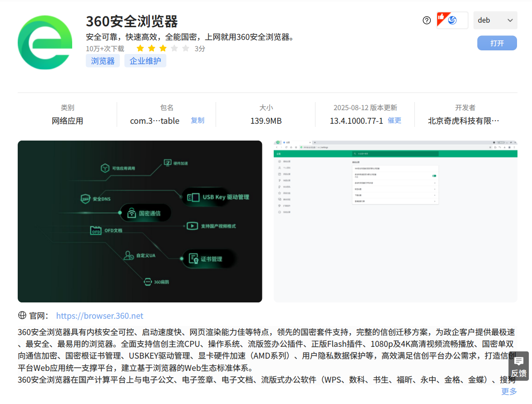Click 催更 to request a version update
Viewport: 532px width, 404px height.
tap(394, 121)
